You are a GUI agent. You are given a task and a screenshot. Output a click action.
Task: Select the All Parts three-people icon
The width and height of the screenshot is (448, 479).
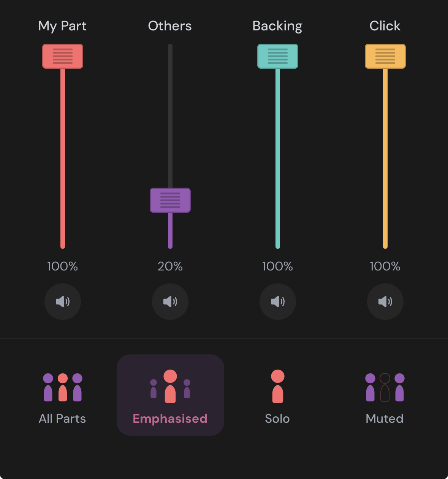pyautogui.click(x=63, y=387)
